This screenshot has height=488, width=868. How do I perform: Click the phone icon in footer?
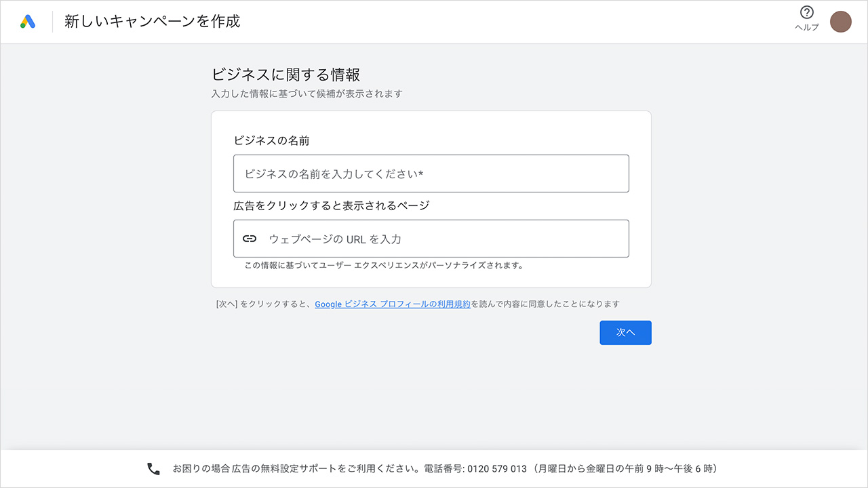pos(154,469)
